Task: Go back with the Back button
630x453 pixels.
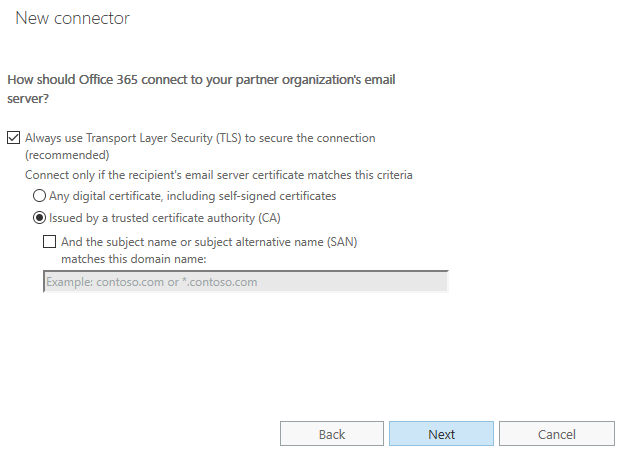Action: [x=332, y=434]
